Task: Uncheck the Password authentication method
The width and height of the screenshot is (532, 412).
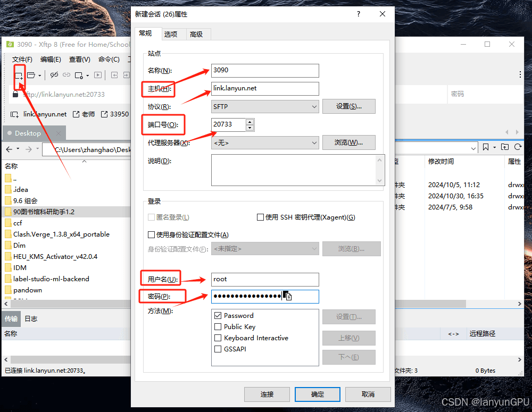Action: click(x=218, y=316)
